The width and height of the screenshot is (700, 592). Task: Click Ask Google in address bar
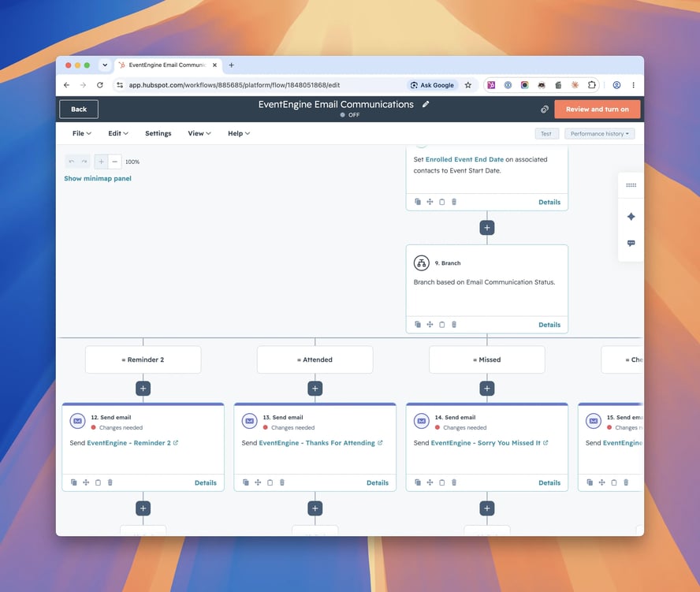coord(432,85)
